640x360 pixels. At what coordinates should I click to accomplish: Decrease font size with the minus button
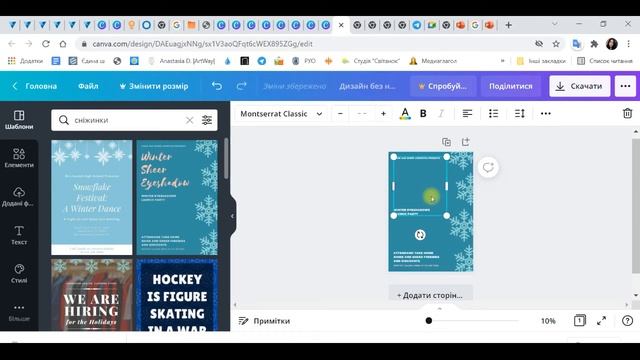(340, 114)
